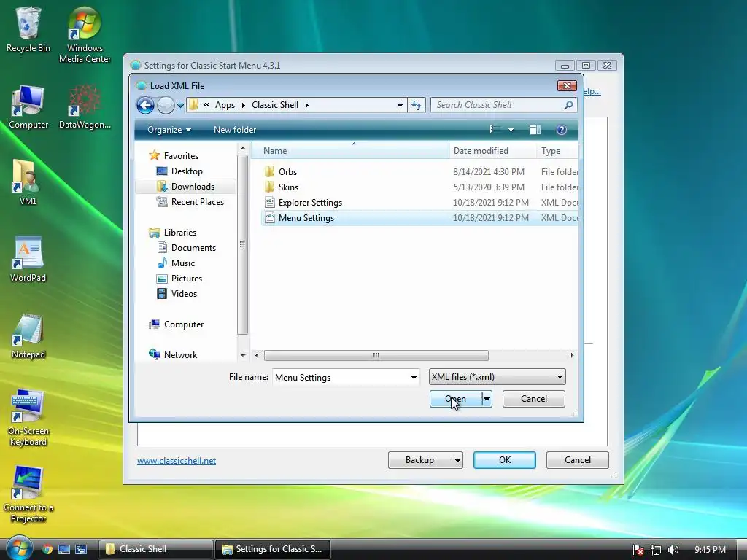Click the scroll right arrow of the file list
Viewport: 747px width, 560px height.
[x=572, y=355]
